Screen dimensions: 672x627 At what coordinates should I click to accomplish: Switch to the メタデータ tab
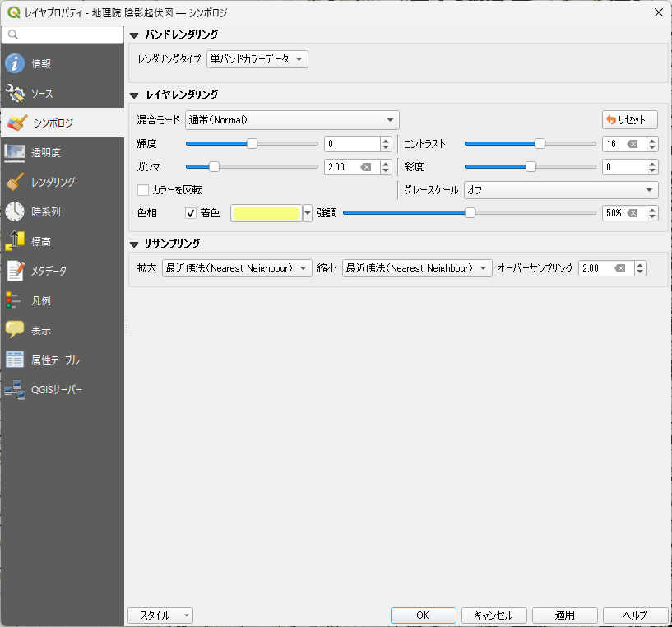click(63, 271)
